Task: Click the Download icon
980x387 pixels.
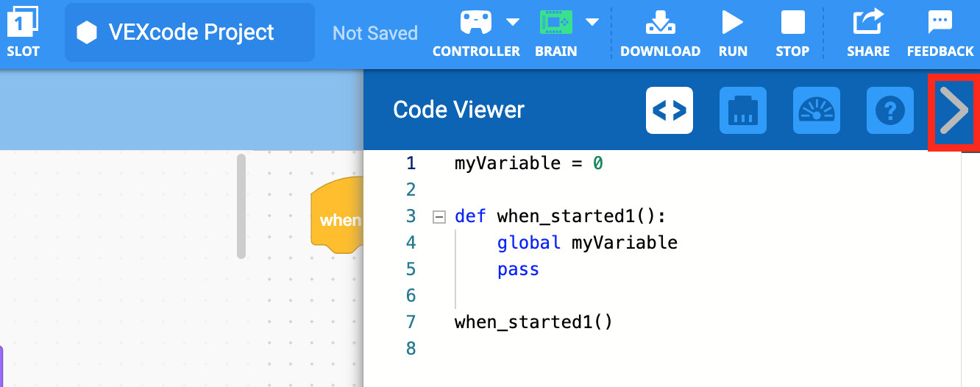Action: (660, 23)
